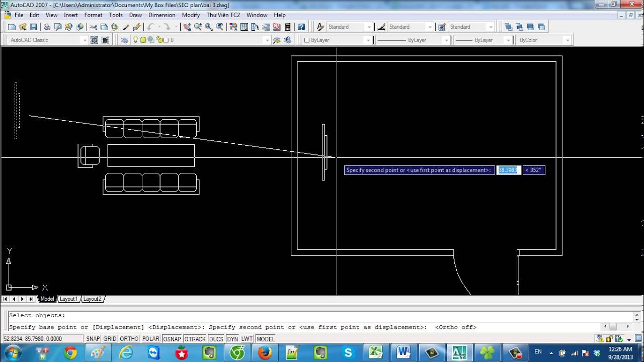644x362 pixels.
Task: Click the dynamic input angle field 352°
Action: click(x=534, y=170)
